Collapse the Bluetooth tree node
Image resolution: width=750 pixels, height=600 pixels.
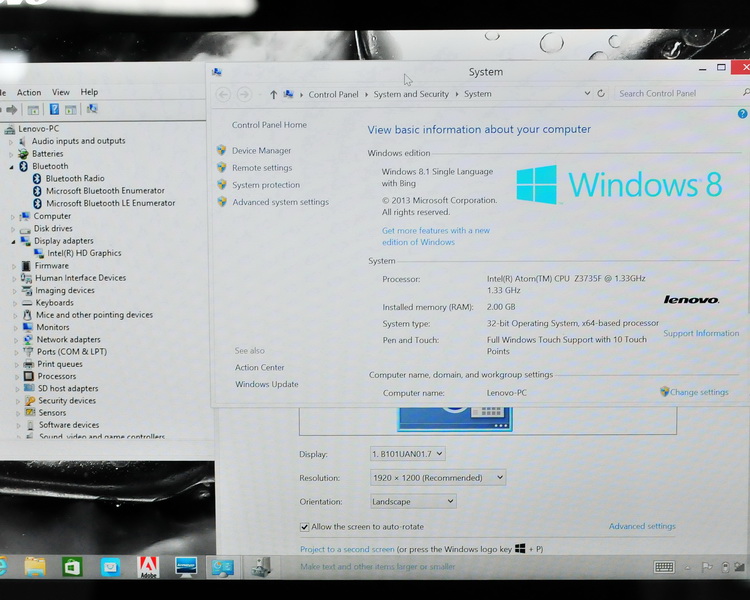(x=11, y=167)
